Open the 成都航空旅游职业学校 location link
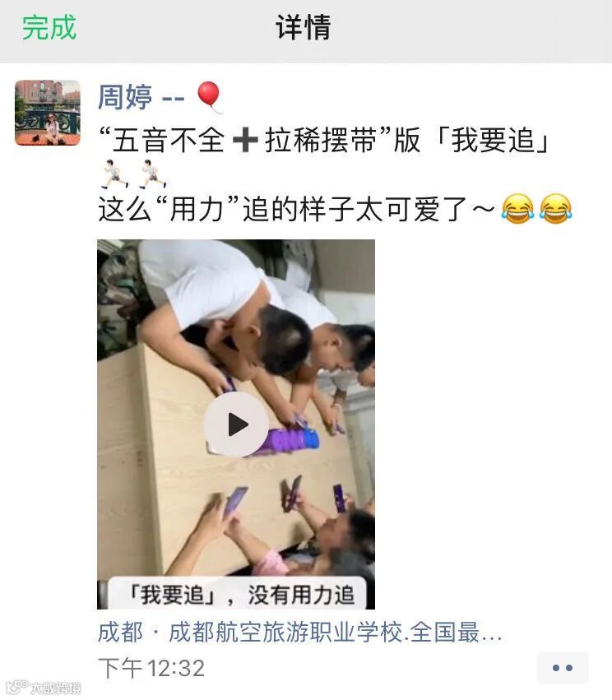612x700 pixels. (x=299, y=633)
